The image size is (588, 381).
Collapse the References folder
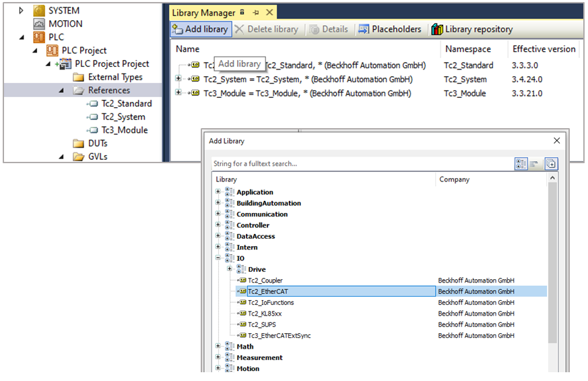[x=61, y=90]
